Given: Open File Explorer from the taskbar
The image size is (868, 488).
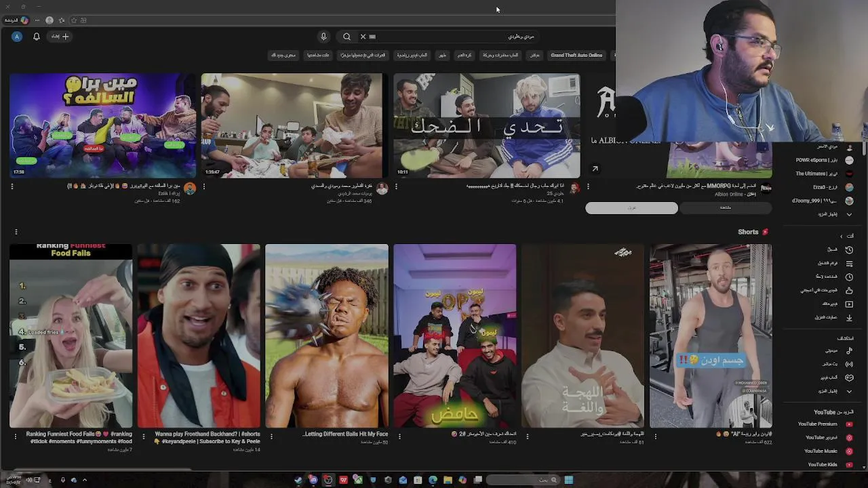Looking at the screenshot, I should tap(448, 480).
